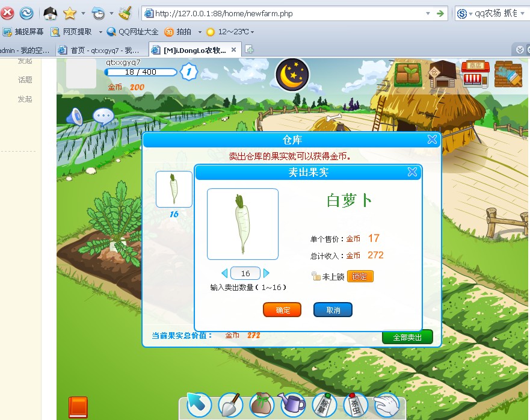
Task: Decrease sell quantity with the left arrow
Action: coord(225,273)
